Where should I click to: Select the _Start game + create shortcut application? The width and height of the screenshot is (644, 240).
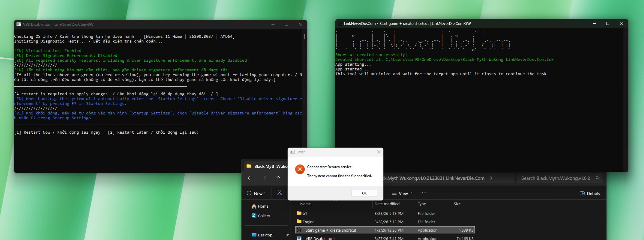329,230
